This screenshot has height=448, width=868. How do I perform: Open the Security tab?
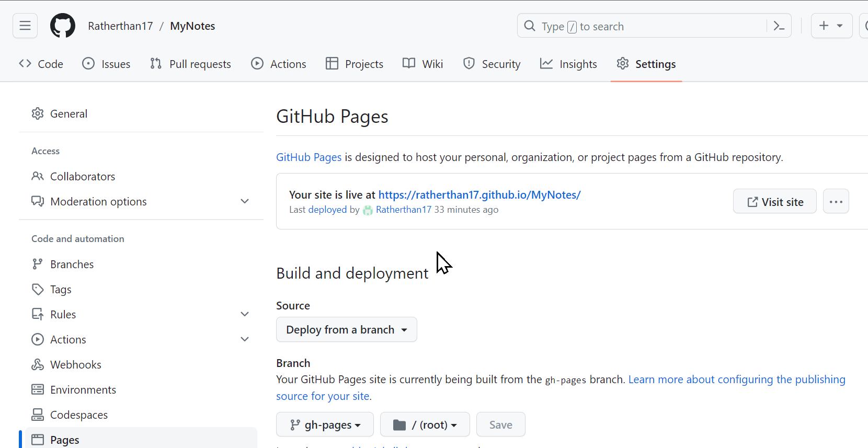492,64
